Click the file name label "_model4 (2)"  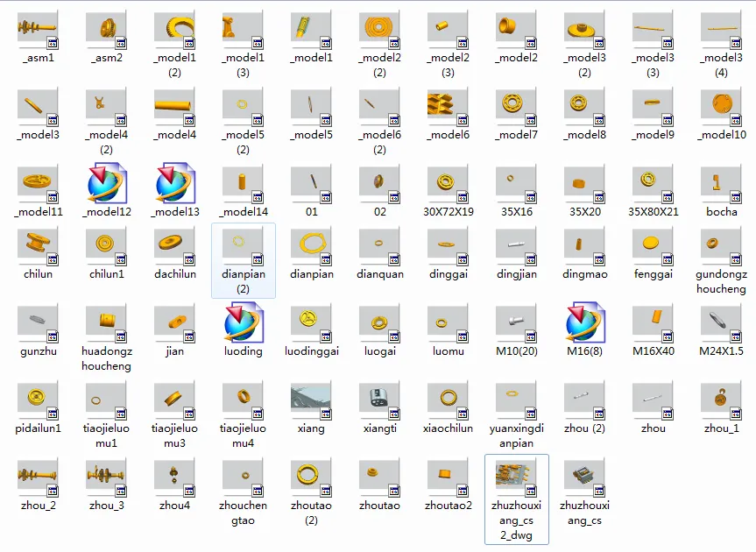(107, 142)
